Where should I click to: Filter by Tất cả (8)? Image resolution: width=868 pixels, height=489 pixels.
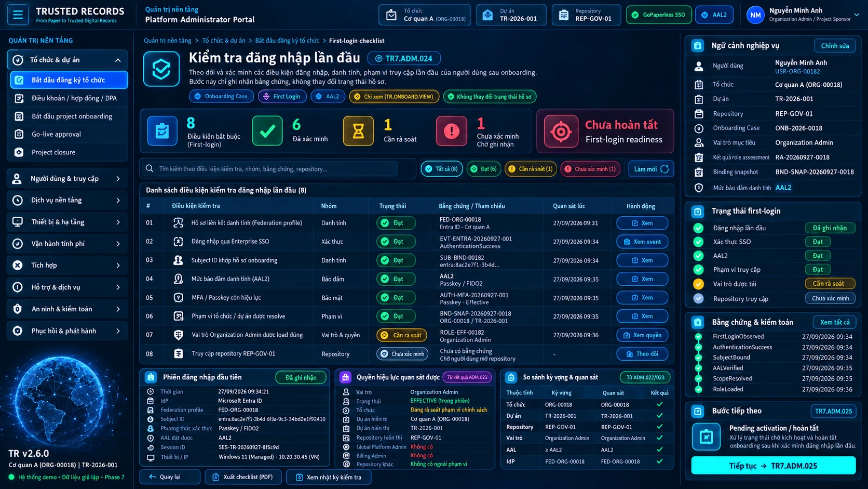point(441,169)
